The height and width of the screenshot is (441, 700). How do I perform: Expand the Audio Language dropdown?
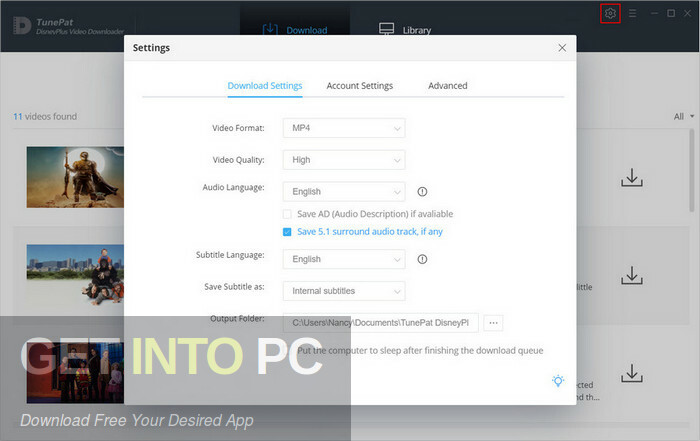(344, 191)
